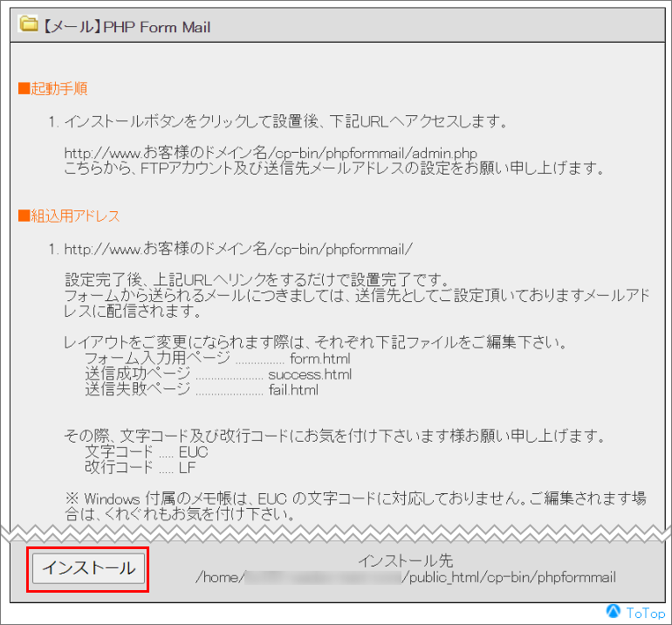The width and height of the screenshot is (672, 625).
Task: Click the 送信失敗ページ label
Action: click(x=138, y=389)
